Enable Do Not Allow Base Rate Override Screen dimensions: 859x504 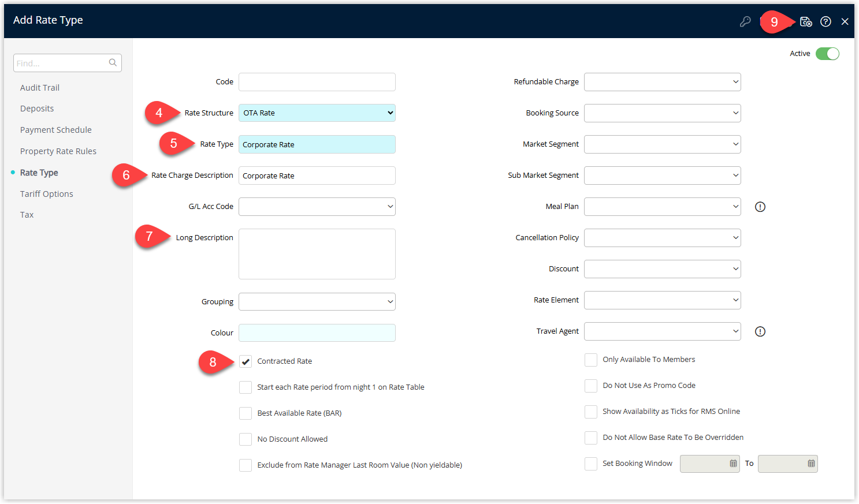coord(591,438)
